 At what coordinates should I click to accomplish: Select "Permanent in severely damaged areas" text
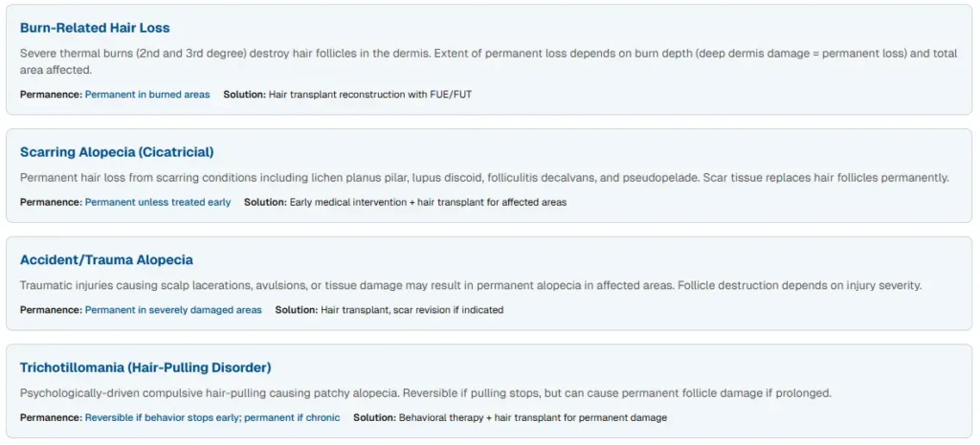[x=173, y=310]
